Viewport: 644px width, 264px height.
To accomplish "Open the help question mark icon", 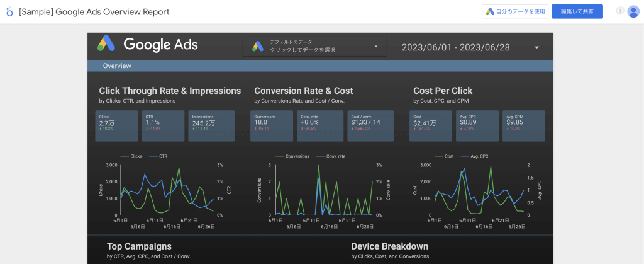I will tap(620, 11).
